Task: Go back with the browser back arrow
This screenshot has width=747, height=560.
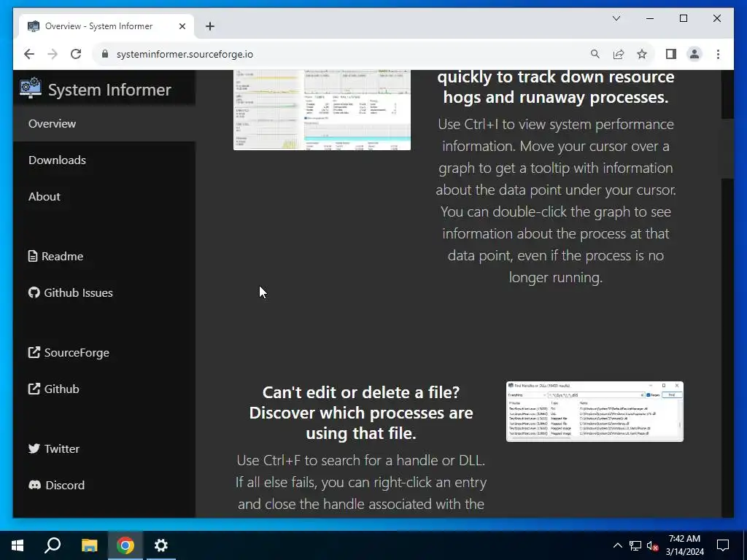Action: pos(29,54)
